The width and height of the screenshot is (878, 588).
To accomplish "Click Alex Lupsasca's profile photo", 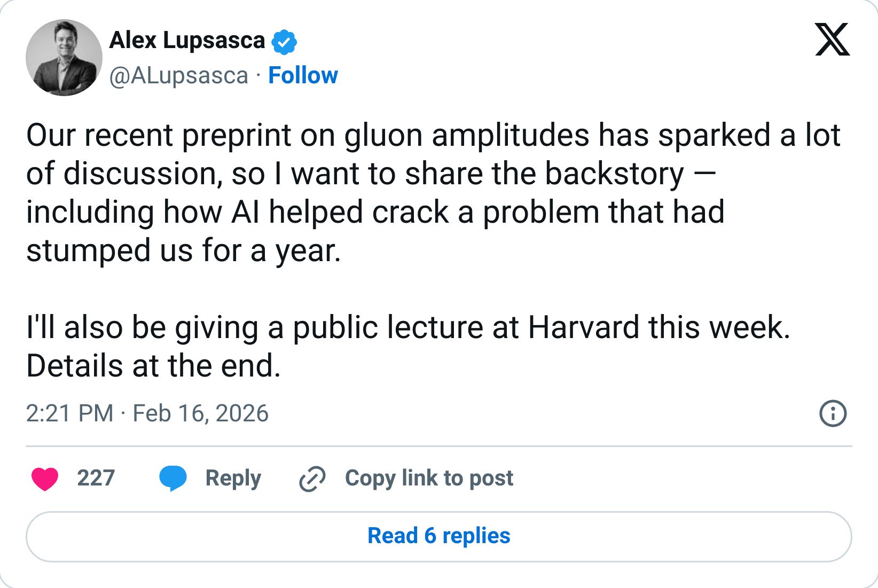I will pyautogui.click(x=64, y=58).
